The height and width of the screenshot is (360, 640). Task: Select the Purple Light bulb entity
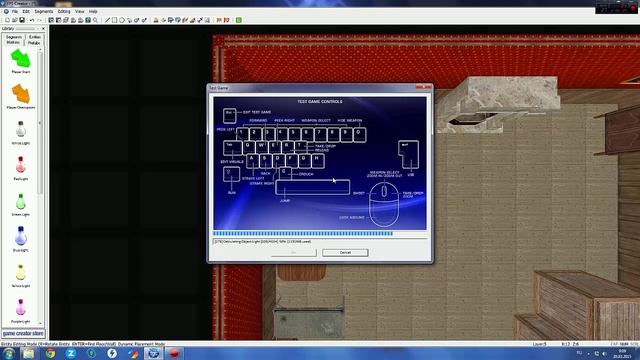coord(20,311)
